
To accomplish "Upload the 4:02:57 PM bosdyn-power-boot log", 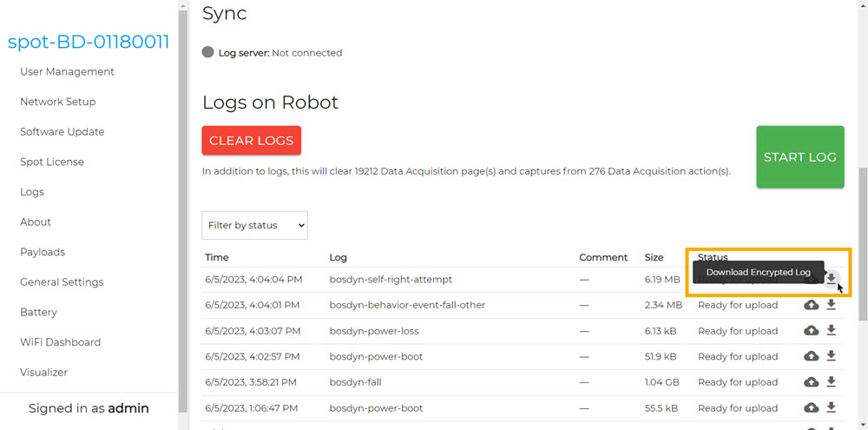I will [x=811, y=356].
